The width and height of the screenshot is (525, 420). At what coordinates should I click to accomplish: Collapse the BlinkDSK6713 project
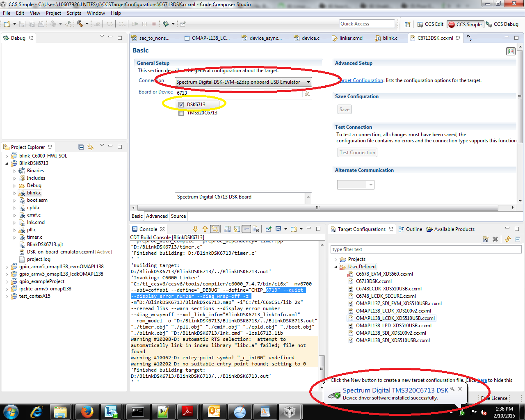point(7,164)
